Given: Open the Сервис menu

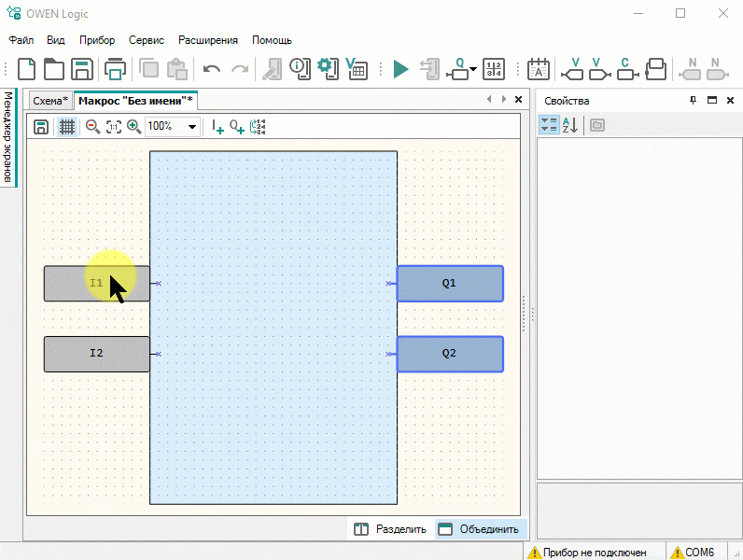Looking at the screenshot, I should coord(146,40).
